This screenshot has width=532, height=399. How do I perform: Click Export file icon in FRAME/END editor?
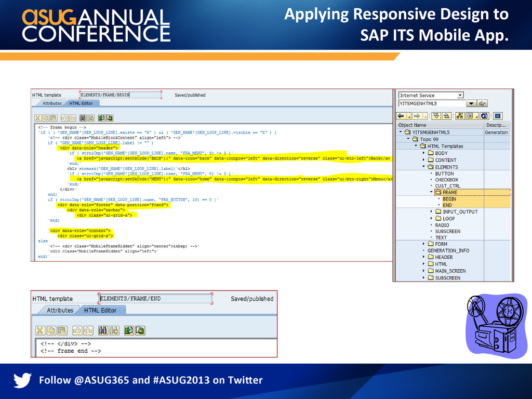(x=140, y=330)
